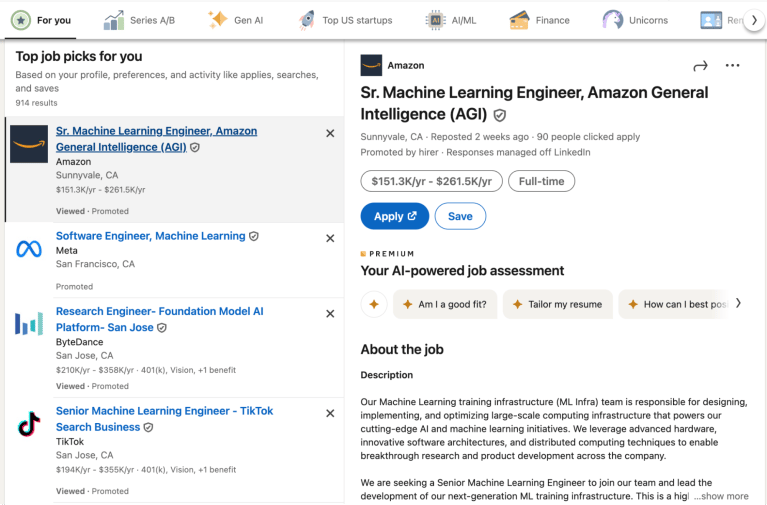Dismiss the TikTok job listing
The height and width of the screenshot is (505, 767).
[x=330, y=413]
